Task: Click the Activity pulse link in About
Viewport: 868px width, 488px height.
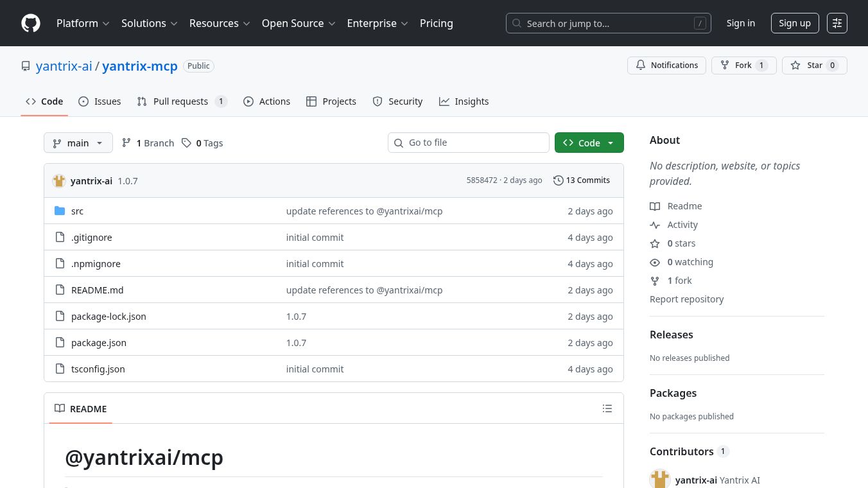Action: click(x=682, y=225)
